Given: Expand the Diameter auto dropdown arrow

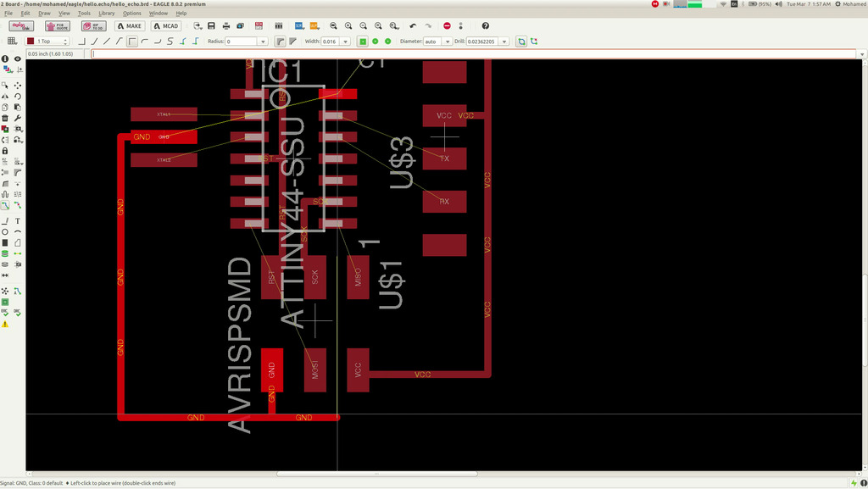Looking at the screenshot, I should click(x=448, y=42).
